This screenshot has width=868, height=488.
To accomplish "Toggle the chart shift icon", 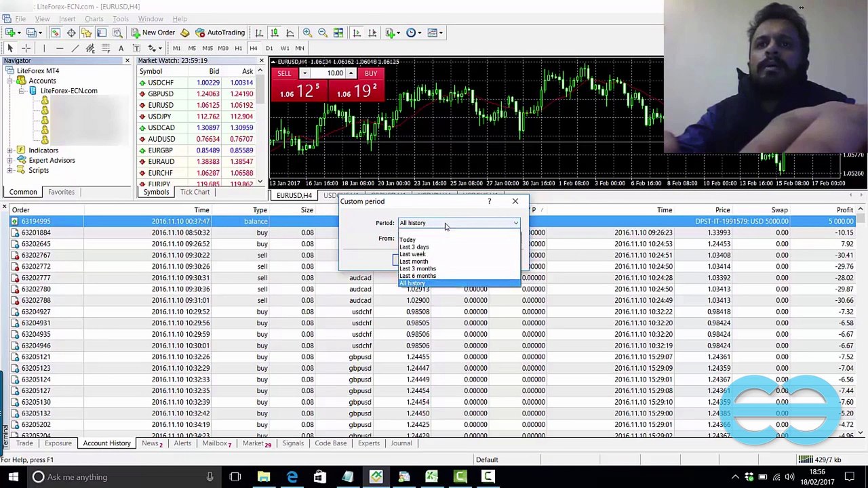I will coord(372,33).
